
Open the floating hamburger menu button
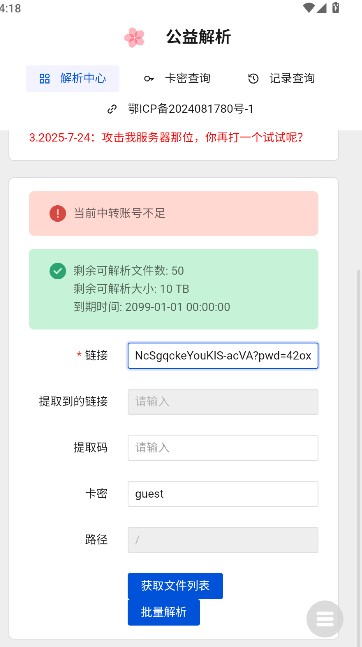tap(325, 619)
